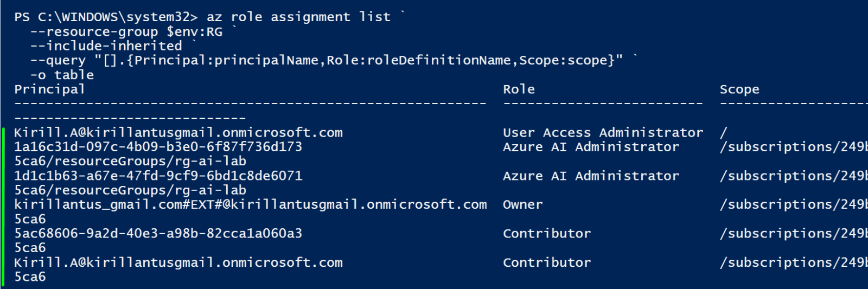868x289 pixels.
Task: Click the kirillantus_gmail.com#EXT# principal entry
Action: coord(251,204)
